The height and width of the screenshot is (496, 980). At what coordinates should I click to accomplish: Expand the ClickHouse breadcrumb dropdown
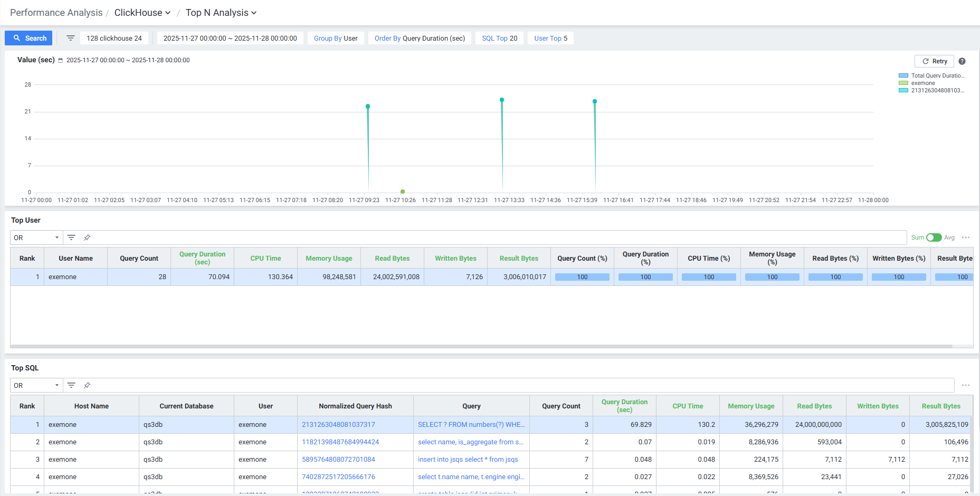coord(142,13)
